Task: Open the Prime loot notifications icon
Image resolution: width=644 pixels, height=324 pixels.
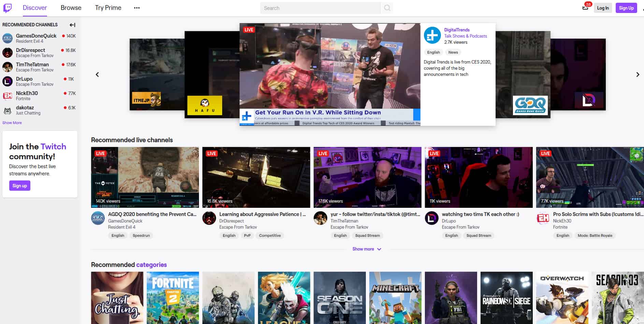Action: click(585, 8)
